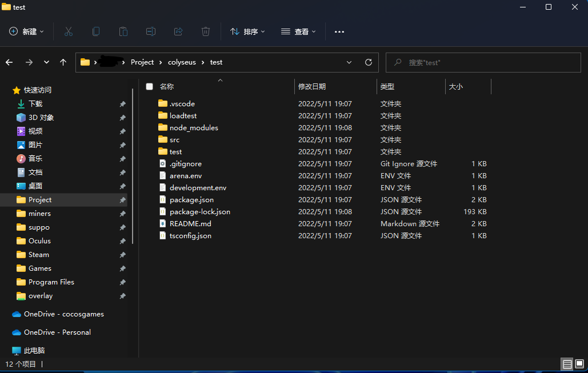Select Project folder in sidebar
Image resolution: width=588 pixels, height=373 pixels.
tap(64, 200)
